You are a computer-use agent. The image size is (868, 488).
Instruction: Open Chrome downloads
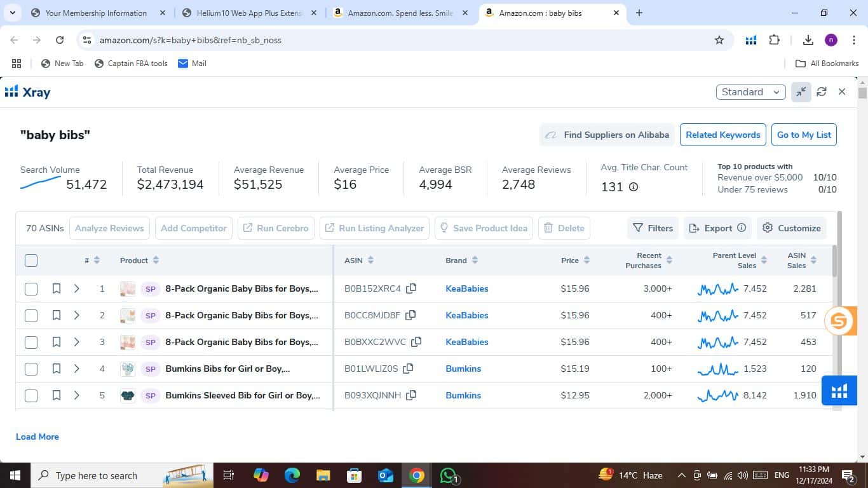(808, 40)
